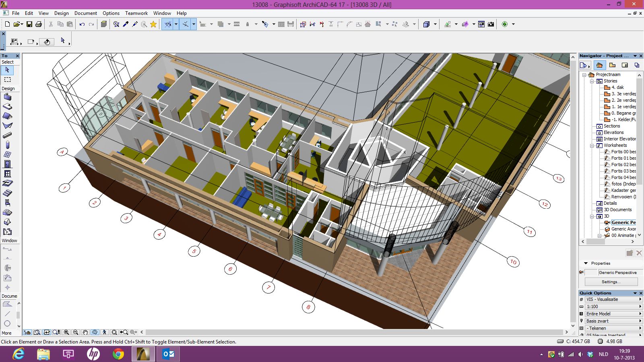Activate the Orbit tool at bottom
This screenshot has width=644, height=362.
[x=95, y=332]
